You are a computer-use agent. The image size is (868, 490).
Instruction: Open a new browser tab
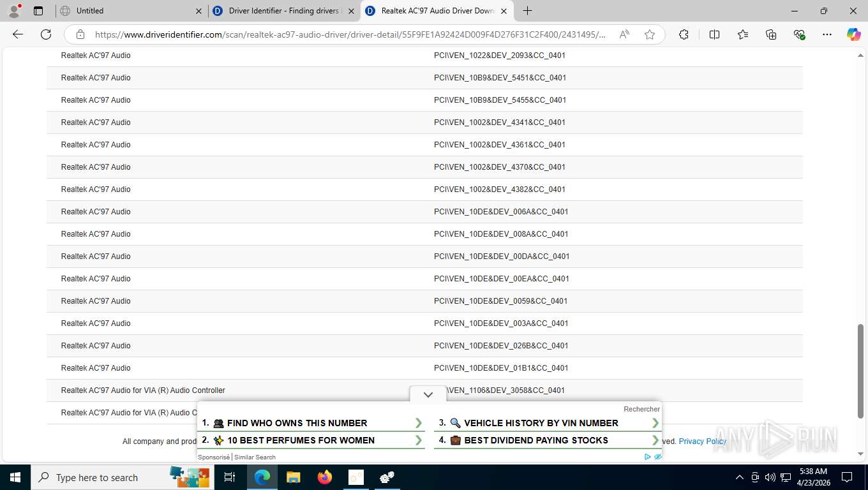coord(527,11)
